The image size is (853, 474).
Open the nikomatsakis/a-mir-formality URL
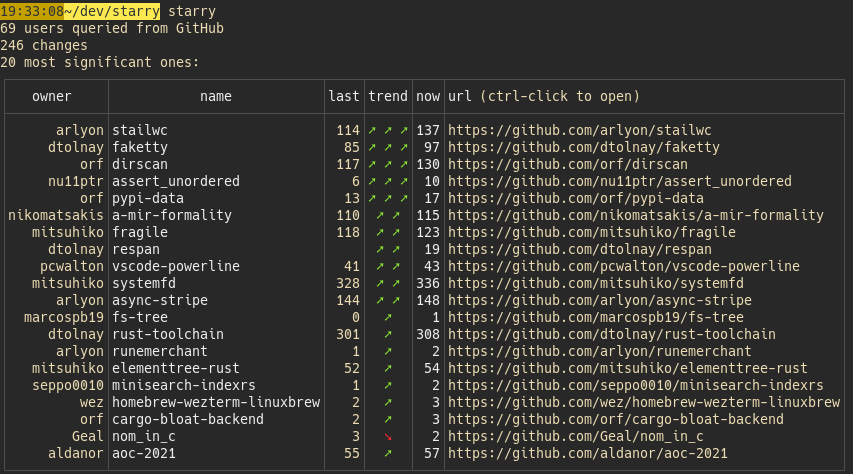(x=635, y=215)
